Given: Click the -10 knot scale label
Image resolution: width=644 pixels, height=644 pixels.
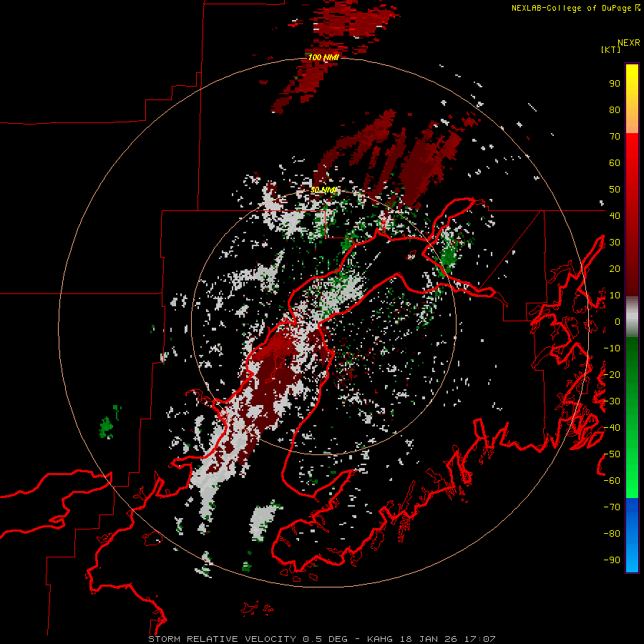Looking at the screenshot, I should pyautogui.click(x=612, y=348).
